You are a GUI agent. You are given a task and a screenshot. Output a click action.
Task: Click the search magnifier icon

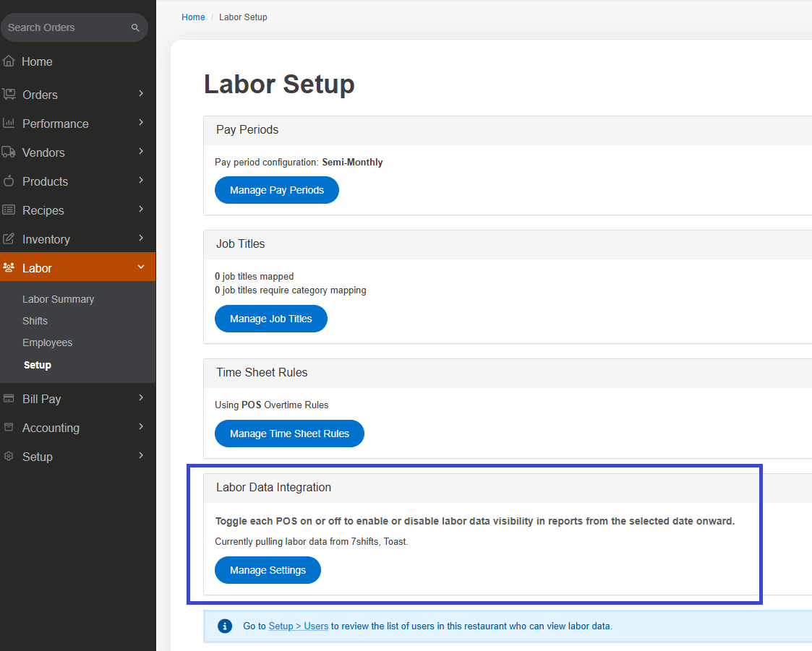[135, 28]
